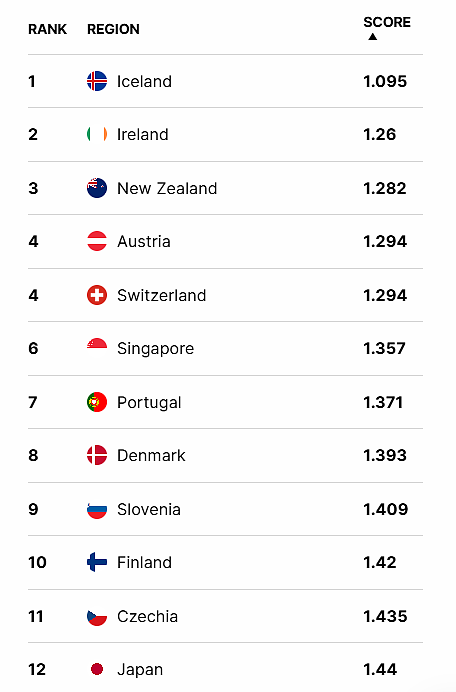Click the Japan red circle flag
This screenshot has width=456, height=692.
(x=97, y=669)
